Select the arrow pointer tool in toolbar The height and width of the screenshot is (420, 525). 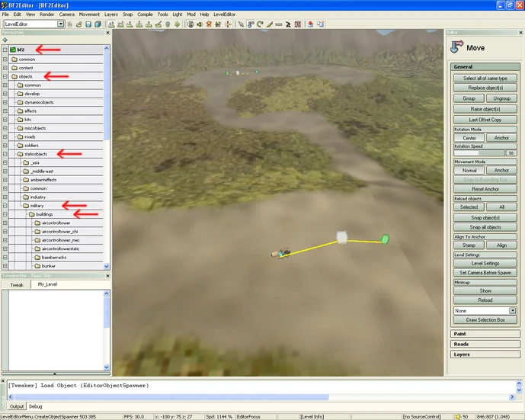click(x=241, y=24)
